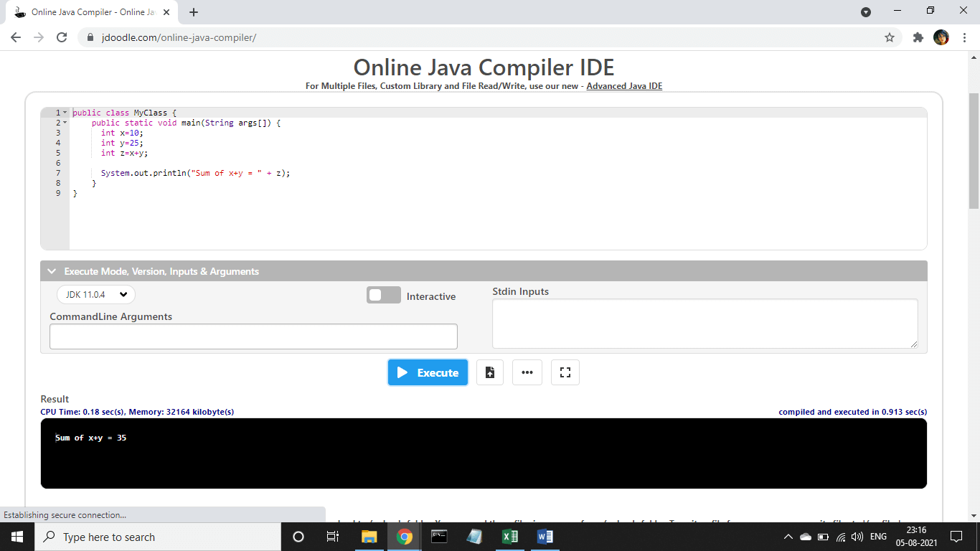Open Task View on the taskbar

pyautogui.click(x=333, y=537)
